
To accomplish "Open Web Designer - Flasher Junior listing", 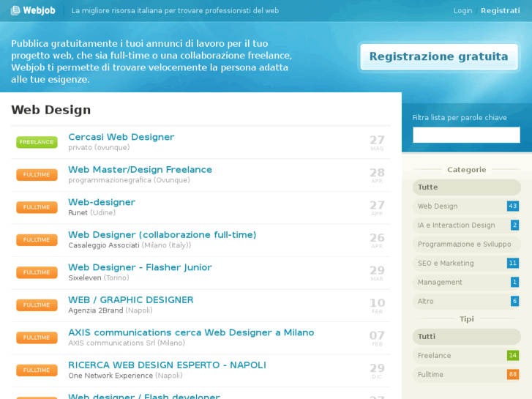I will coord(140,267).
